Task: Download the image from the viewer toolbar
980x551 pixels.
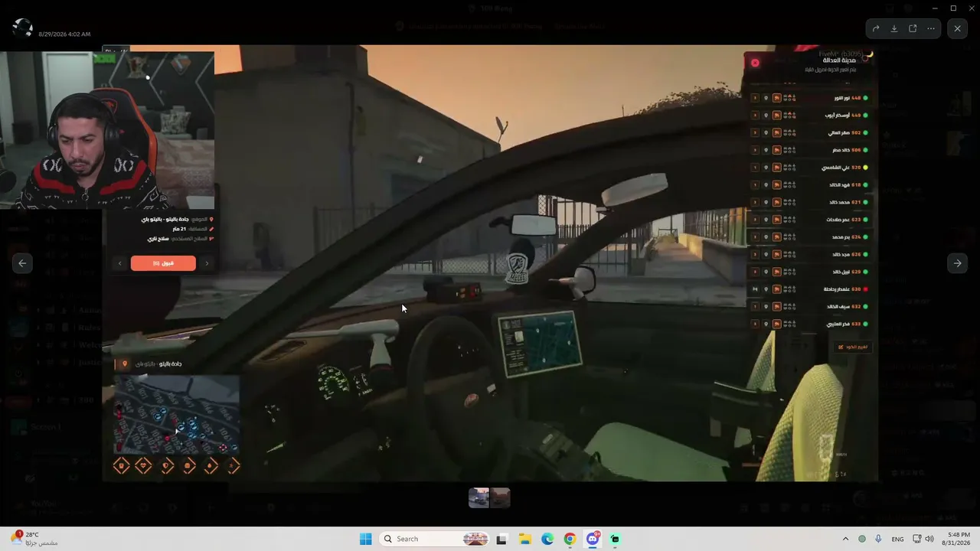Action: pyautogui.click(x=894, y=28)
